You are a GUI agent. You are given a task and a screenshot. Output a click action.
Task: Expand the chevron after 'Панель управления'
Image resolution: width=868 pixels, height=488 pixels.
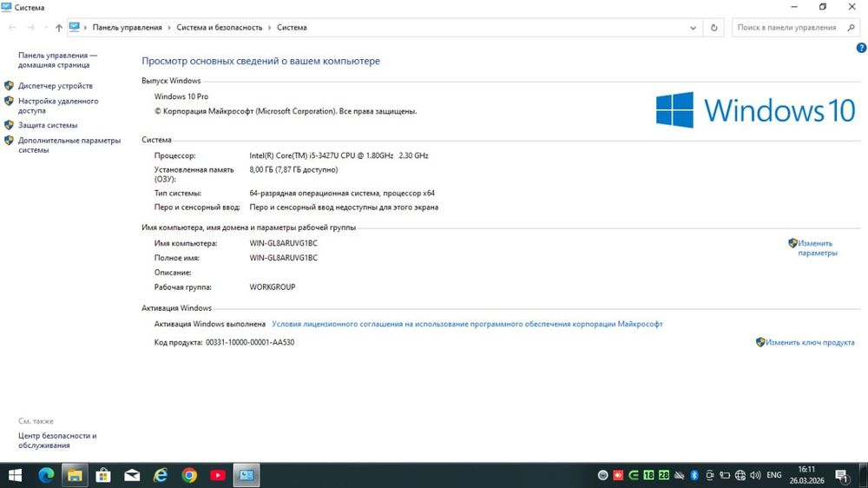(x=169, y=28)
